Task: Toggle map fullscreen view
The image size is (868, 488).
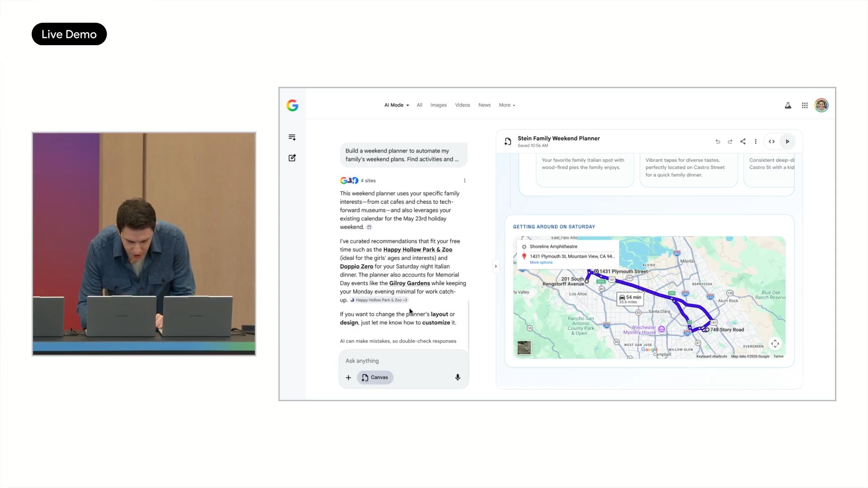Action: click(775, 344)
